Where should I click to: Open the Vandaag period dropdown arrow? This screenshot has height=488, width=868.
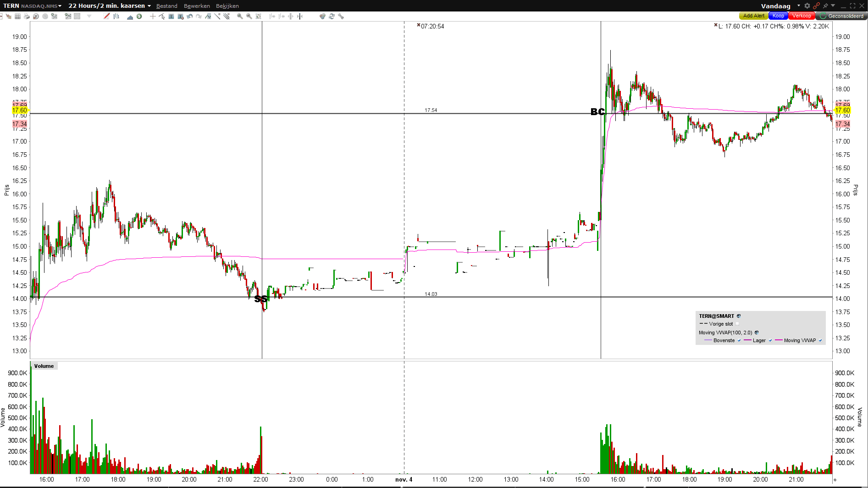tap(799, 6)
